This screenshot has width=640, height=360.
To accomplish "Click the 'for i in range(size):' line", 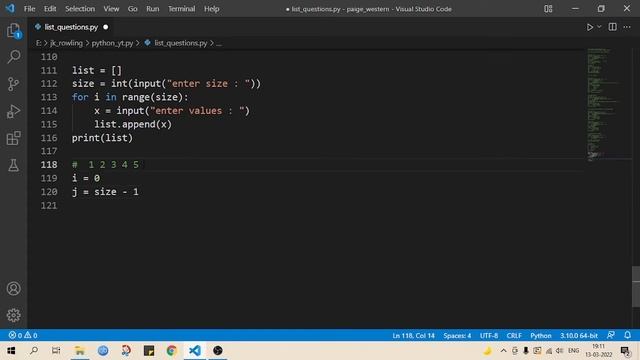I will (130, 97).
